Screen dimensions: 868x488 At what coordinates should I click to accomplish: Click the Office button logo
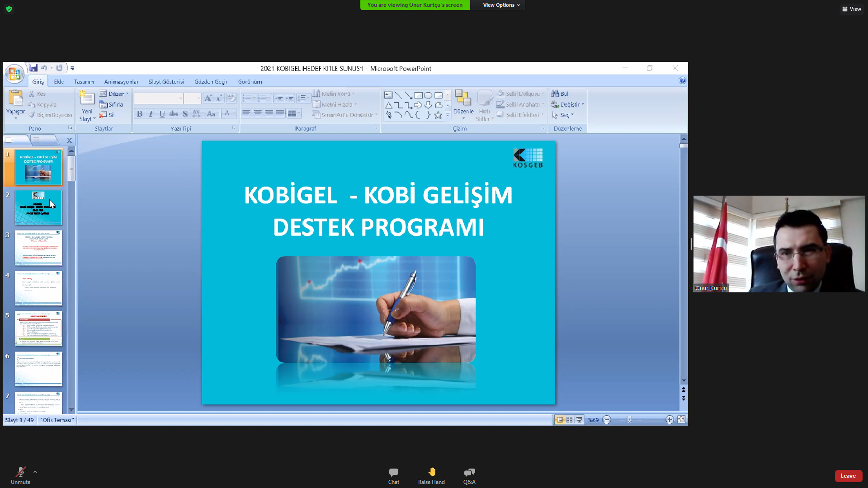click(14, 74)
